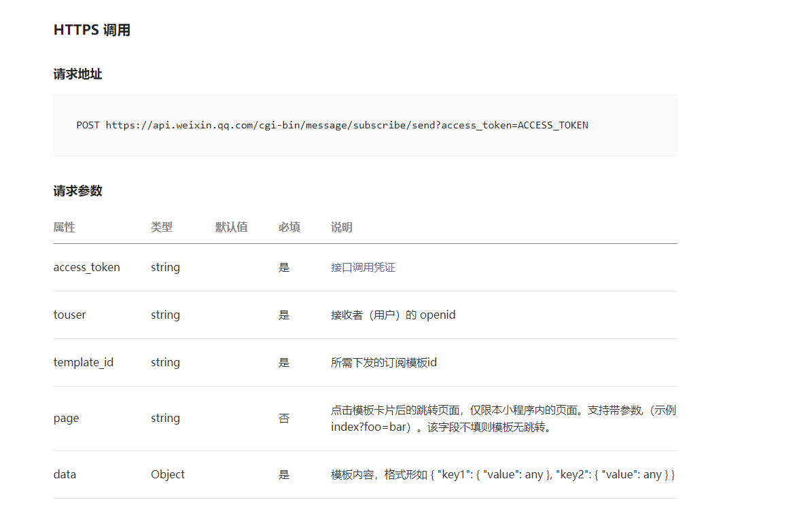Screen dimensions: 812x532
Task: Click 是 required cell in data row
Action: click(x=284, y=474)
